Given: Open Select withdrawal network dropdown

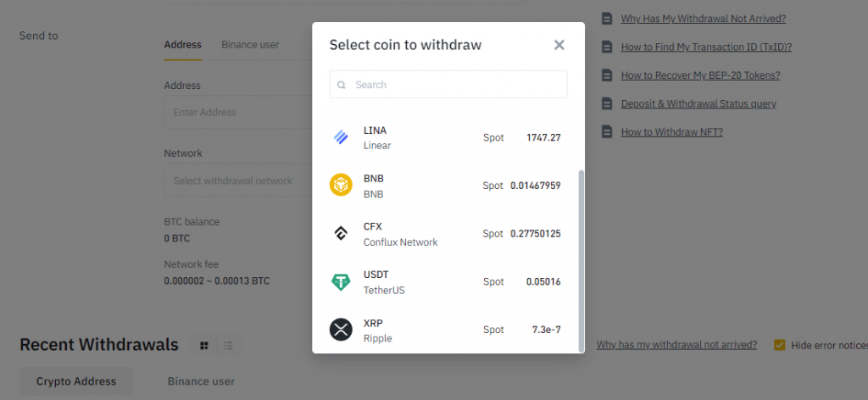Looking at the screenshot, I should (x=237, y=181).
